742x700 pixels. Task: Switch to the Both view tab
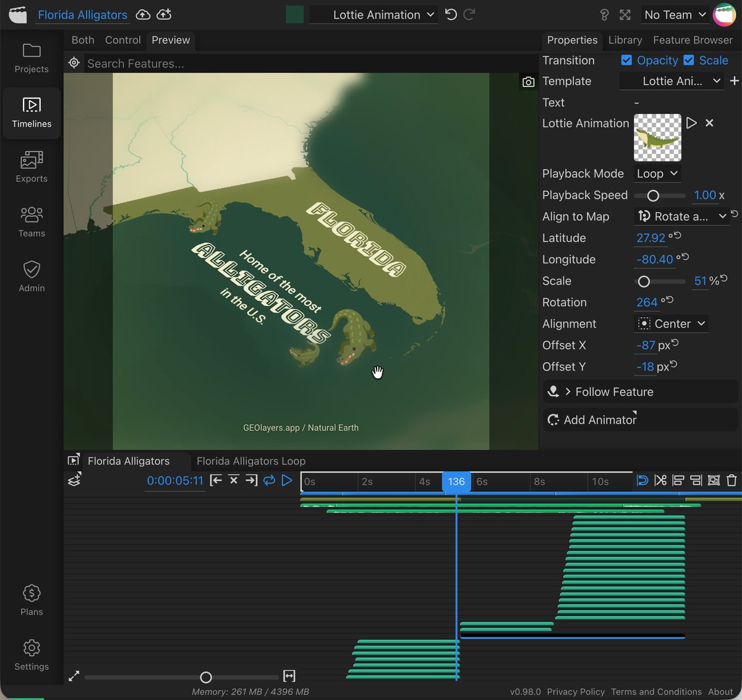(83, 40)
